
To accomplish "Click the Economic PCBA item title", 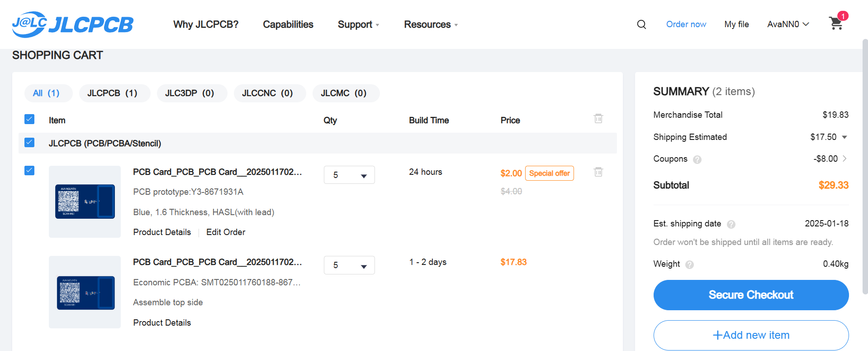I will click(218, 262).
